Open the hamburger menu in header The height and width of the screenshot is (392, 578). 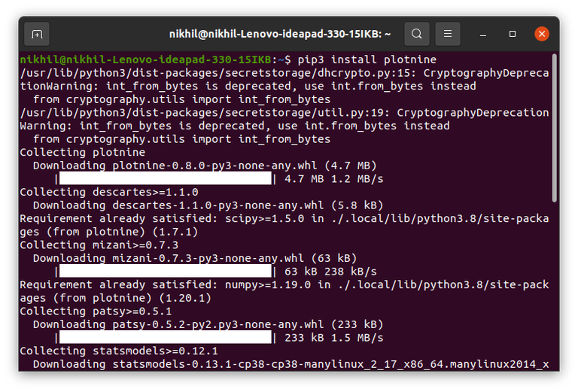(x=448, y=34)
